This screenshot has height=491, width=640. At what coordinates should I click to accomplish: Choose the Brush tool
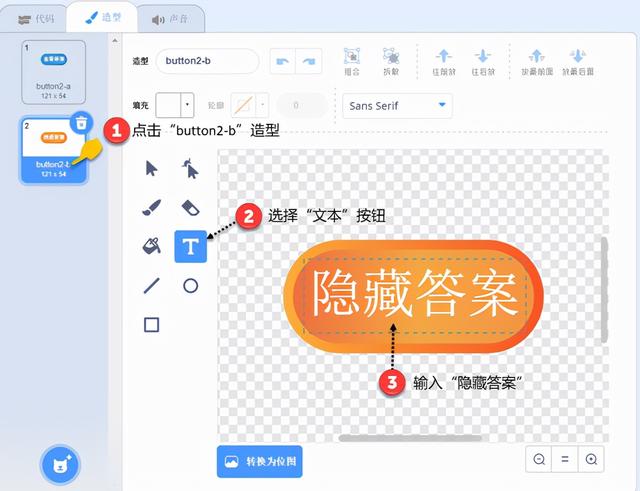[x=152, y=207]
